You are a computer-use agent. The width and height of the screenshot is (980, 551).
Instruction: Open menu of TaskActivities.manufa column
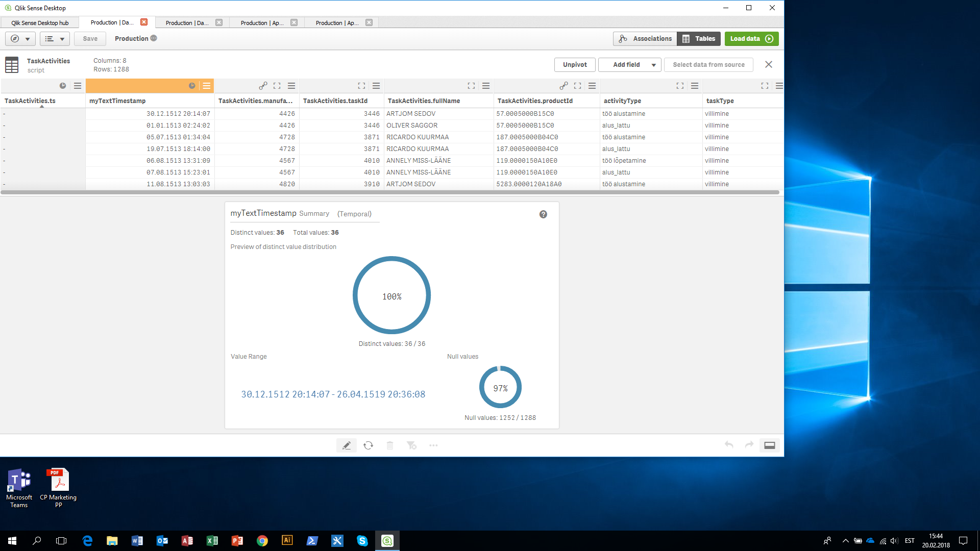(x=291, y=86)
